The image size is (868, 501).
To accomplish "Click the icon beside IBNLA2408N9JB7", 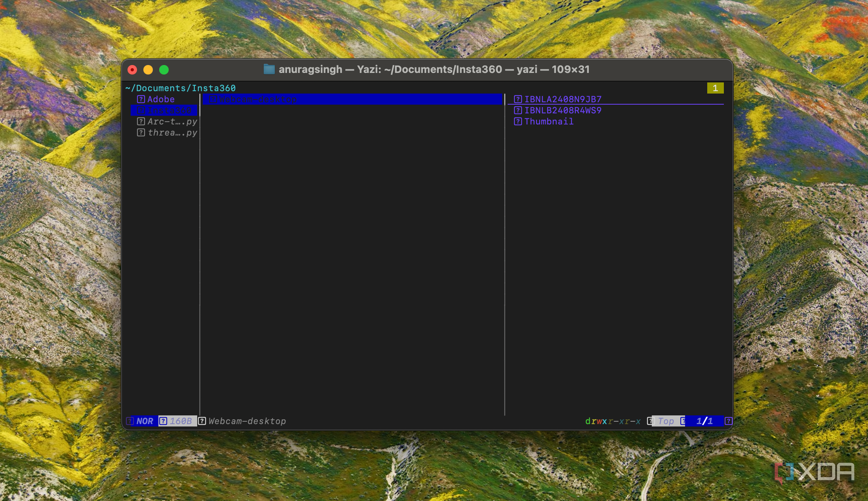I will point(518,99).
